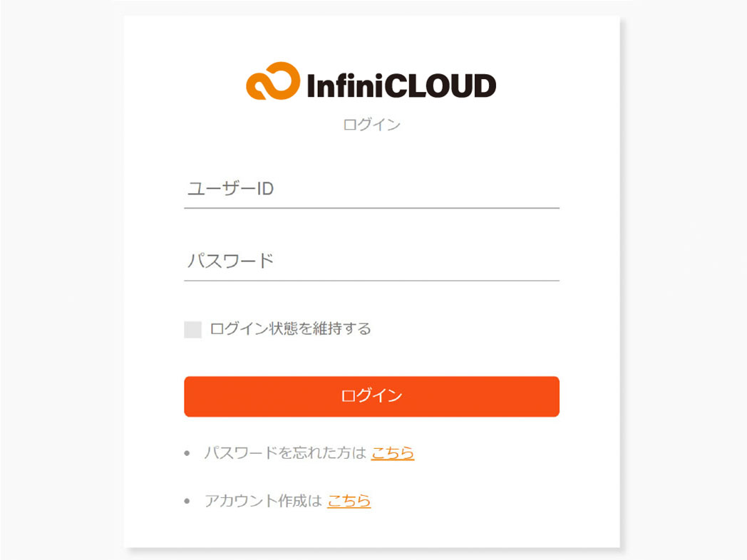Open the forgot-password こちら link
The width and height of the screenshot is (747, 560).
[393, 452]
